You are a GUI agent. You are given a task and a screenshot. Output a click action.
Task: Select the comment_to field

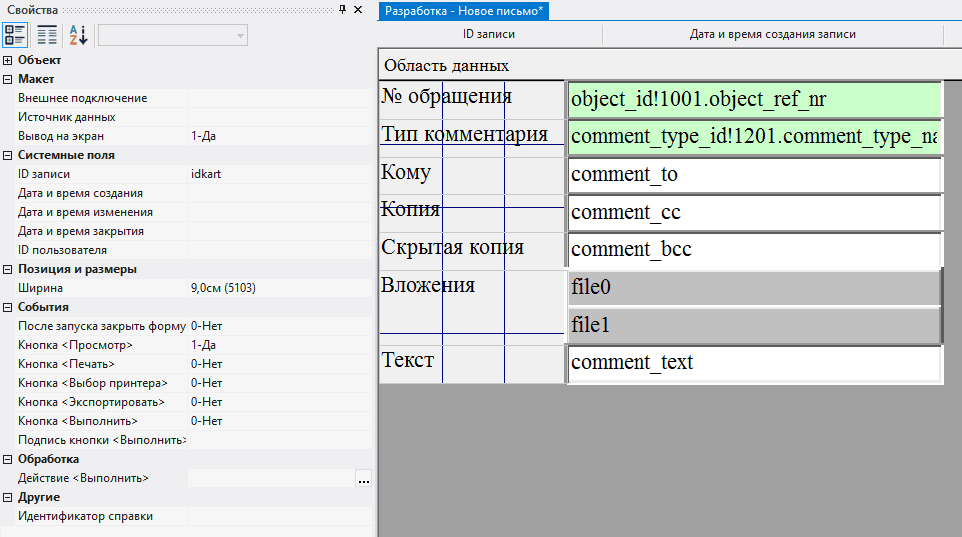tap(754, 175)
